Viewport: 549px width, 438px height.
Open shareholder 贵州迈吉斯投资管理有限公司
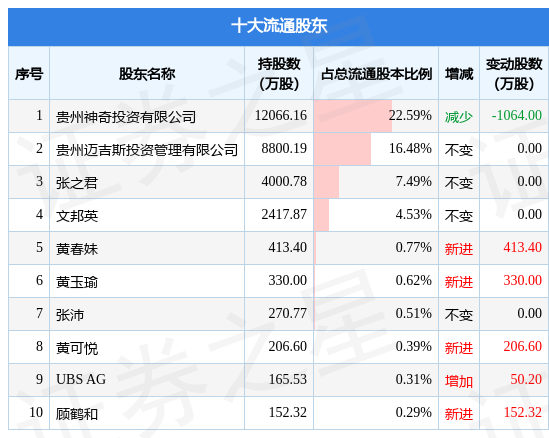(x=147, y=150)
